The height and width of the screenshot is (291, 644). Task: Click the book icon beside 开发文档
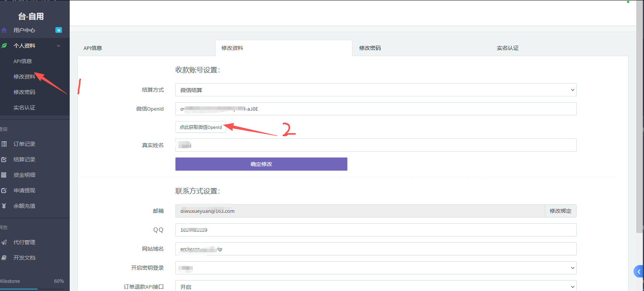click(4, 258)
